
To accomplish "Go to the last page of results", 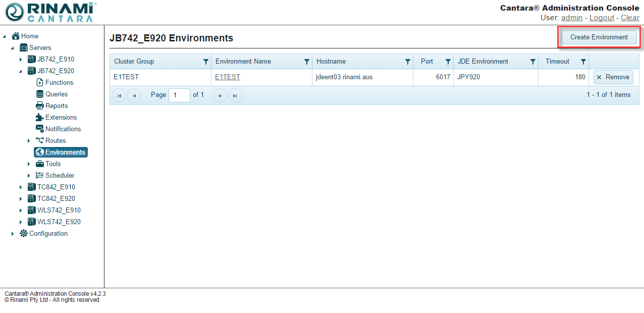I will pyautogui.click(x=235, y=95).
